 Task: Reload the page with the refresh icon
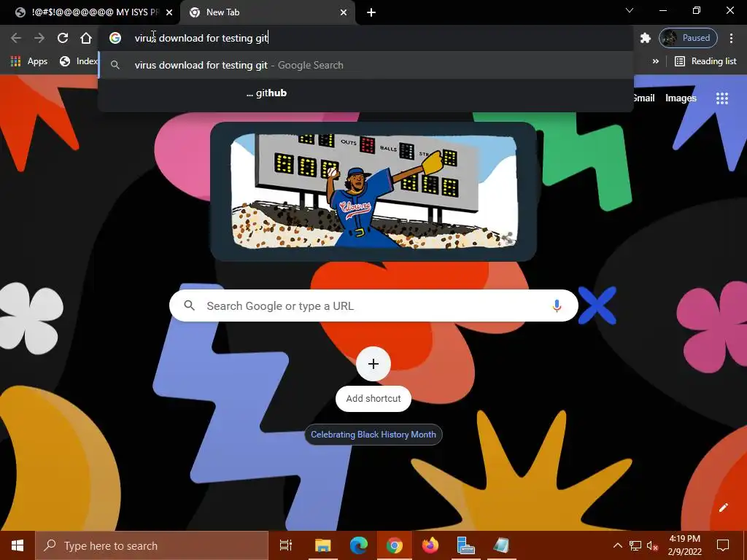63,38
